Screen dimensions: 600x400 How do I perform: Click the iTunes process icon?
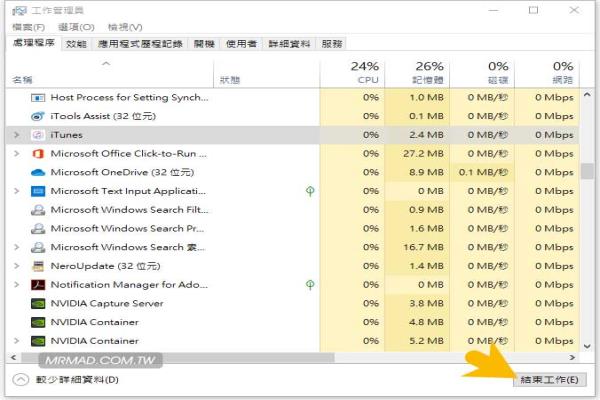pos(38,135)
